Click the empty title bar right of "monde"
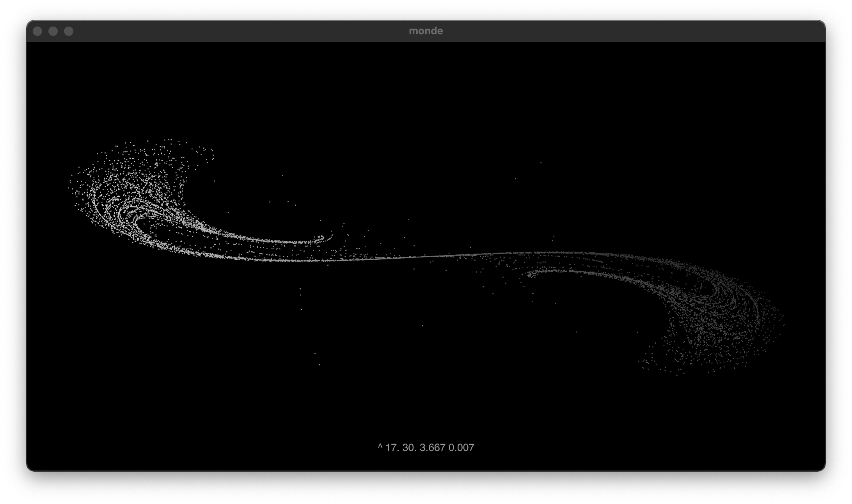The height and width of the screenshot is (504, 852). 624,31
